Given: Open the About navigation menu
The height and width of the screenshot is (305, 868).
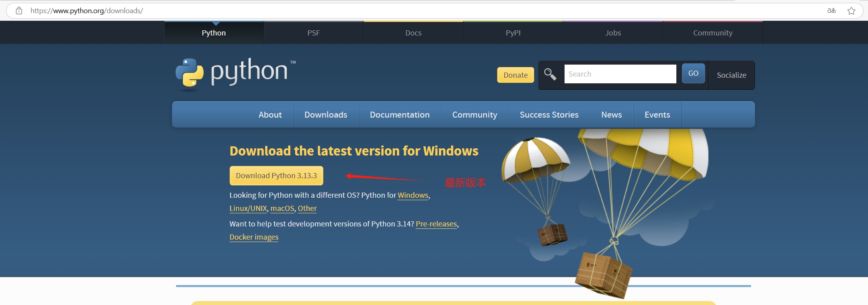Looking at the screenshot, I should coord(270,115).
